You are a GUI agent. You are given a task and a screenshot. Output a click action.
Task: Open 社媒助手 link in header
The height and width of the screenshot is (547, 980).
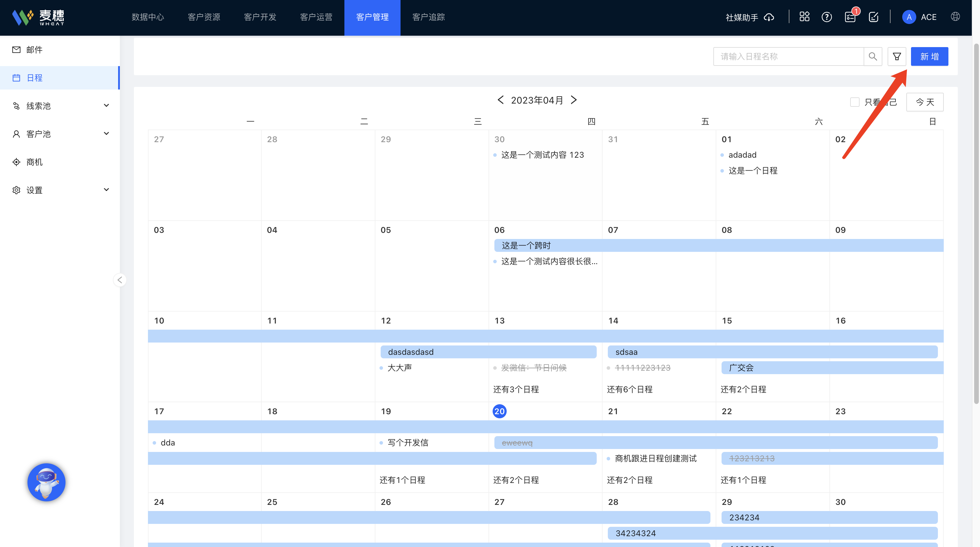click(x=741, y=18)
